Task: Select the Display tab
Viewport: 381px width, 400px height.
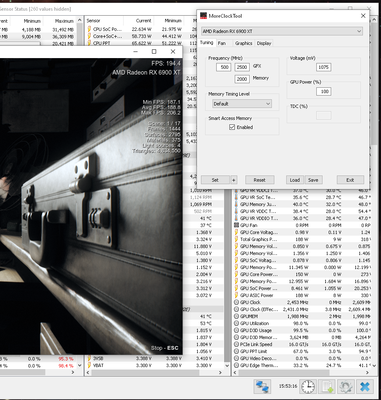Action: click(264, 43)
